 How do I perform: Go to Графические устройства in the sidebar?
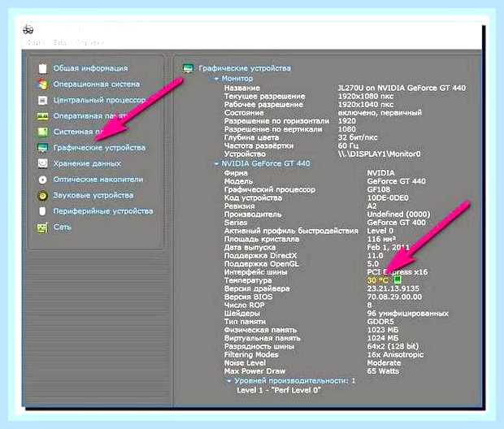tap(99, 148)
